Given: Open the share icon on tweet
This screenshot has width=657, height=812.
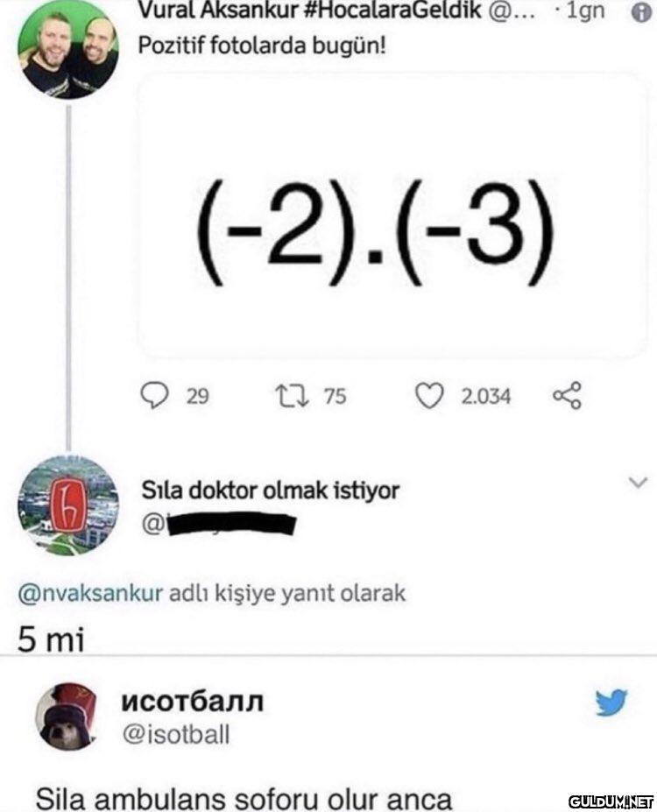Looking at the screenshot, I should click(568, 396).
